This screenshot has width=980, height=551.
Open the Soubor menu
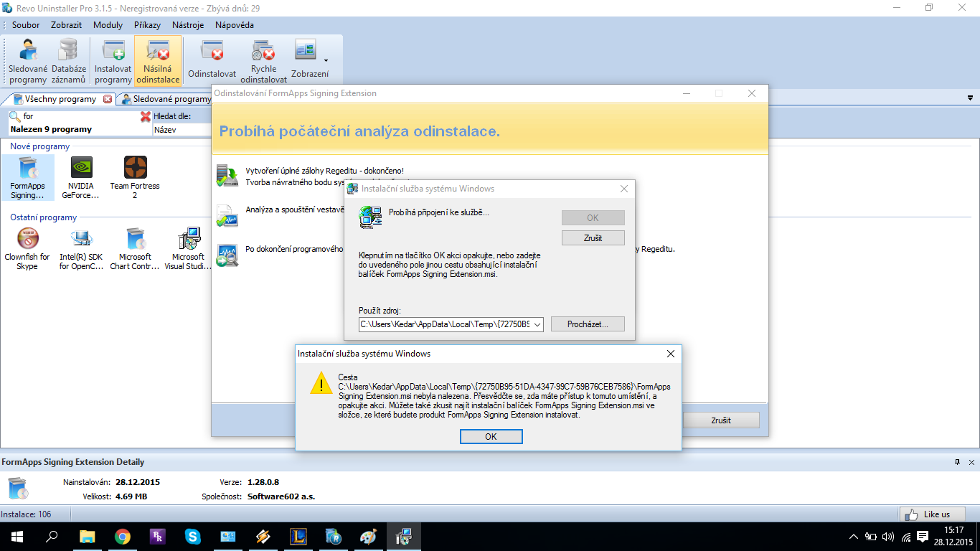click(x=26, y=24)
